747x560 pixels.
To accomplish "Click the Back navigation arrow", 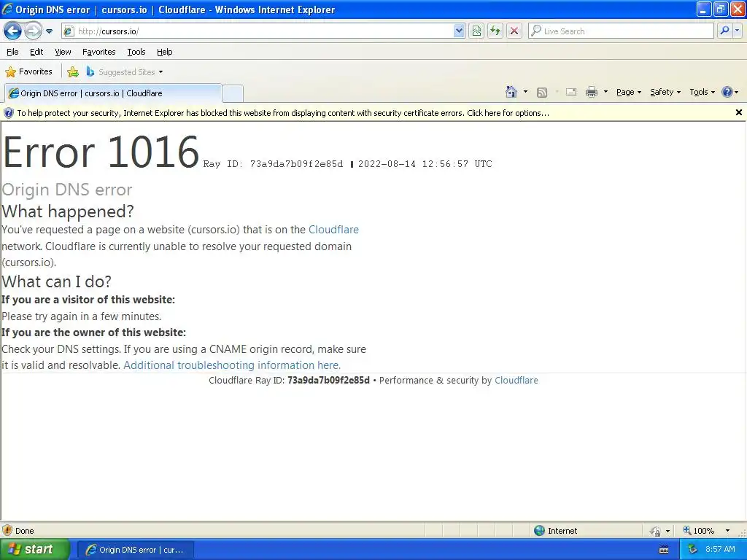I will [13, 31].
